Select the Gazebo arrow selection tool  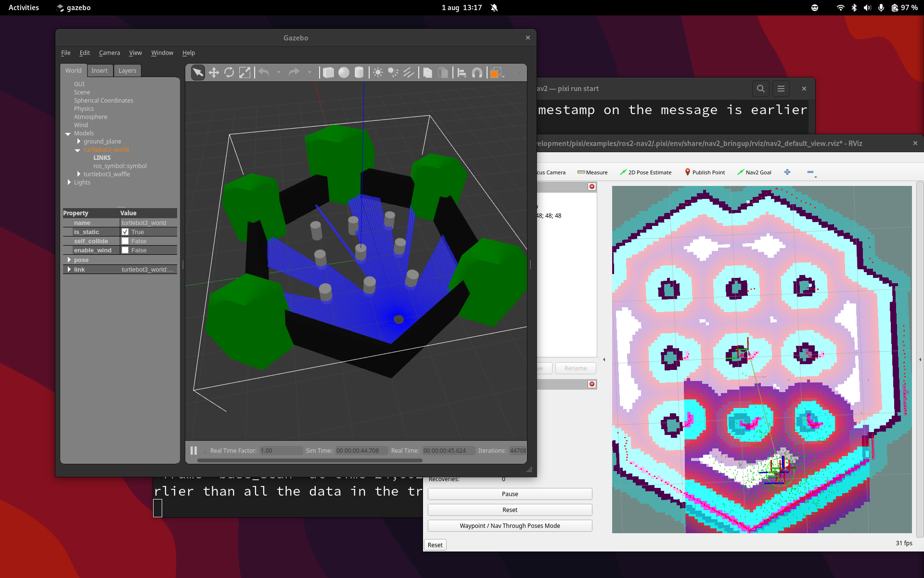[x=197, y=73]
